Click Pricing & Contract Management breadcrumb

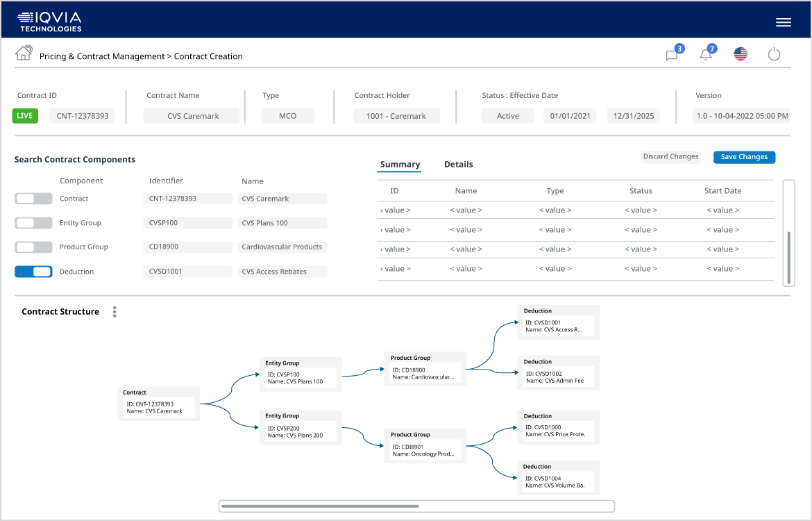[102, 56]
